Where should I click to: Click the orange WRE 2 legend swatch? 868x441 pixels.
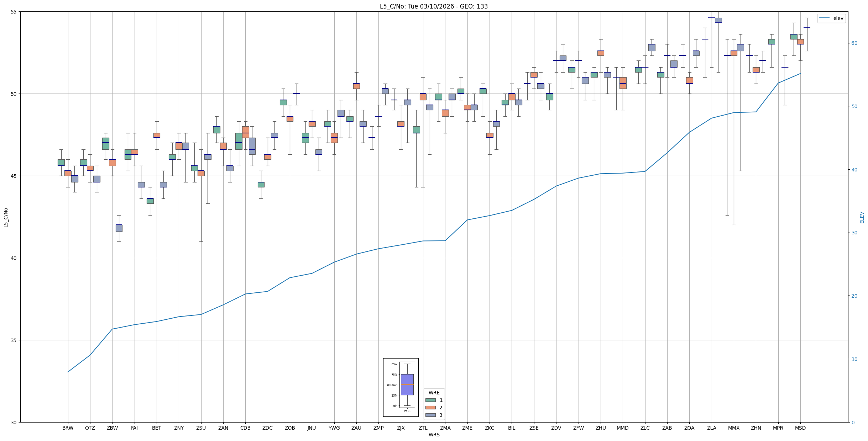click(x=430, y=408)
